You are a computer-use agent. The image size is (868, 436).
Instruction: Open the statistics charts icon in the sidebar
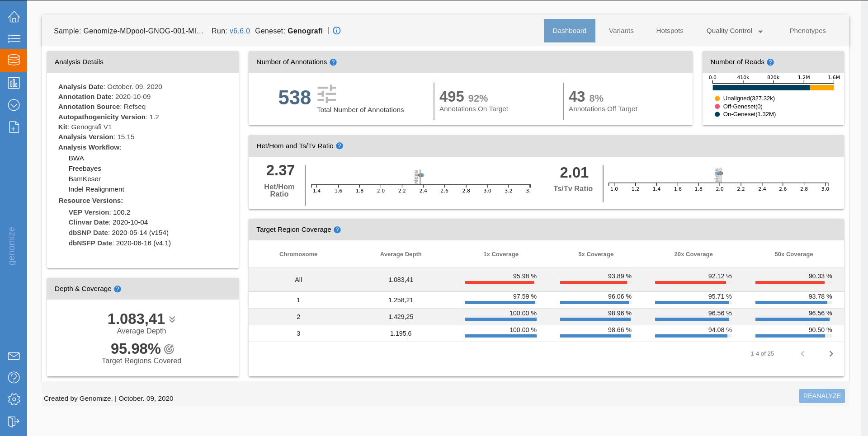[14, 83]
